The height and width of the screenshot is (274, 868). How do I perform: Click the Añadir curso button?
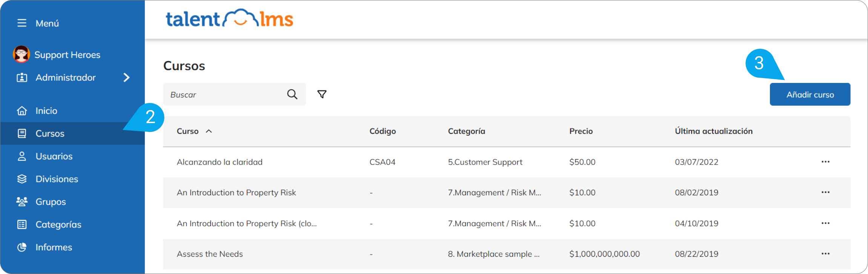810,94
